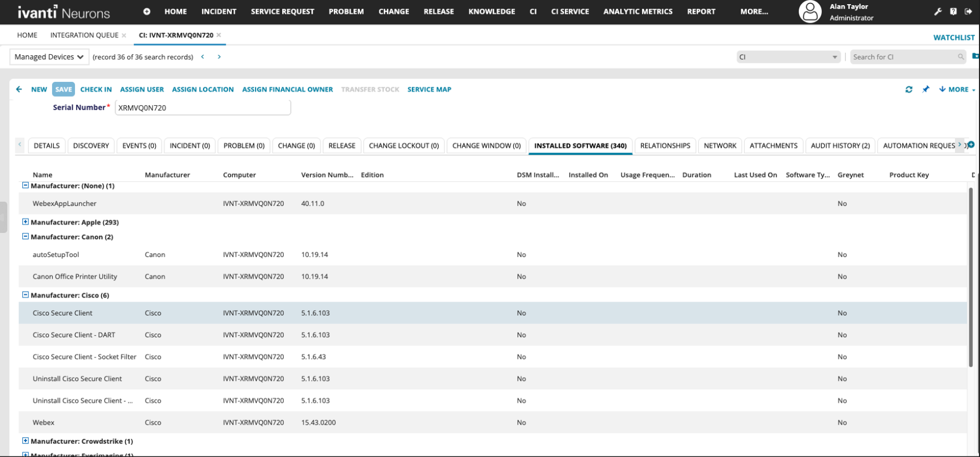Open the KNOWLEDGE menu item
The width and height of the screenshot is (980, 457).
pos(492,11)
